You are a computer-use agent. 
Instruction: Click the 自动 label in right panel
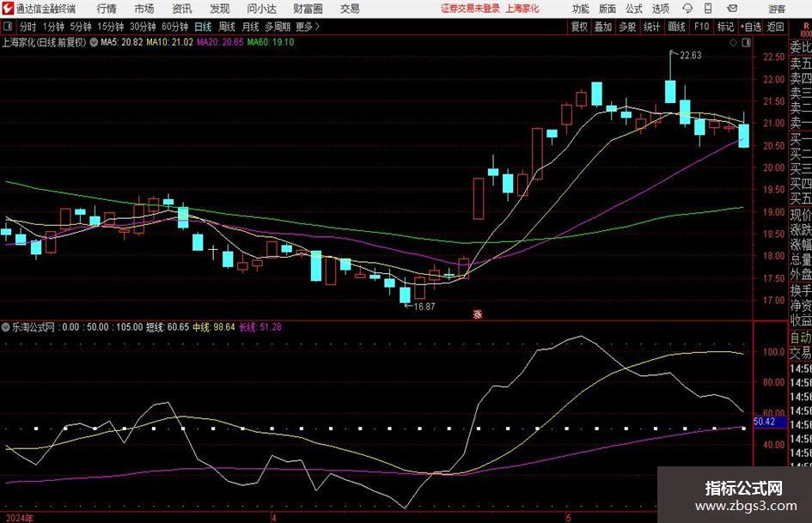coord(801,338)
